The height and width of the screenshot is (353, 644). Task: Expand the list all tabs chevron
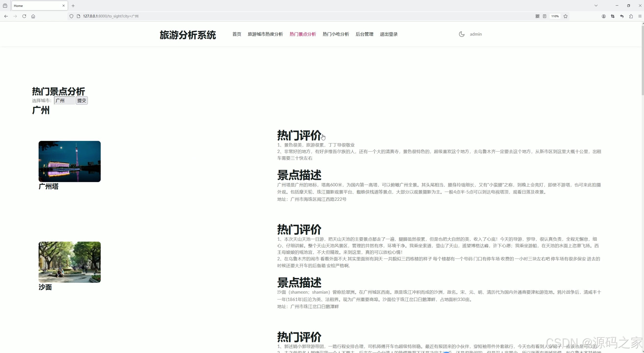596,5
